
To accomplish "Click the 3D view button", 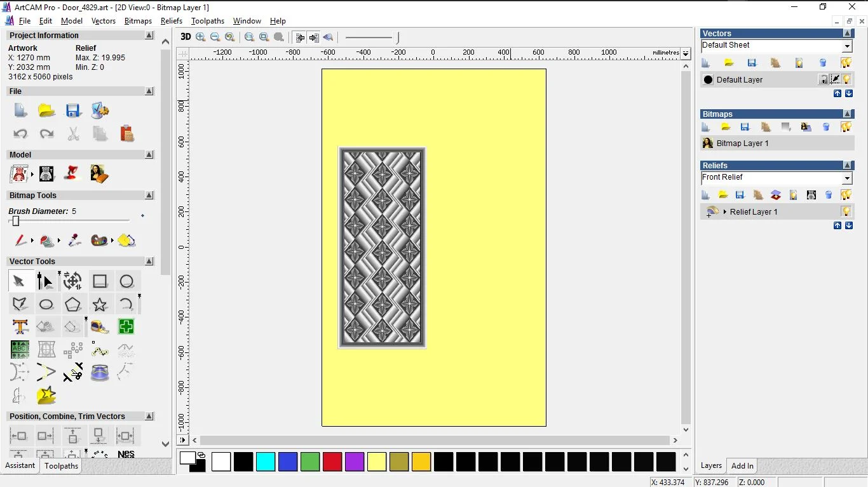I will tap(186, 37).
